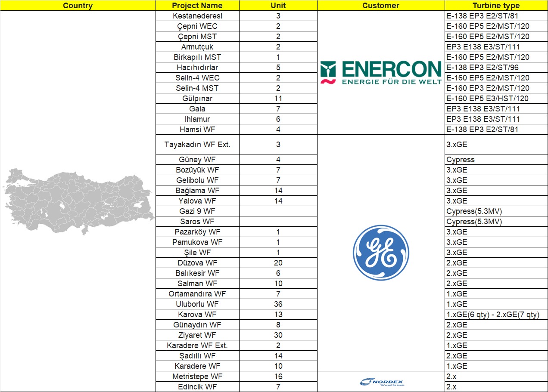
Task: Select the Cypress turbine type for Güney WF
Action: [496, 160]
